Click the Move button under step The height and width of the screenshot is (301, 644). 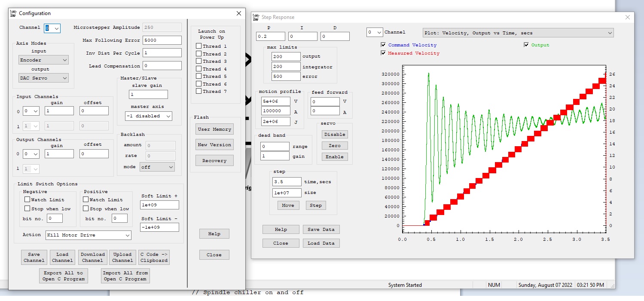(288, 205)
